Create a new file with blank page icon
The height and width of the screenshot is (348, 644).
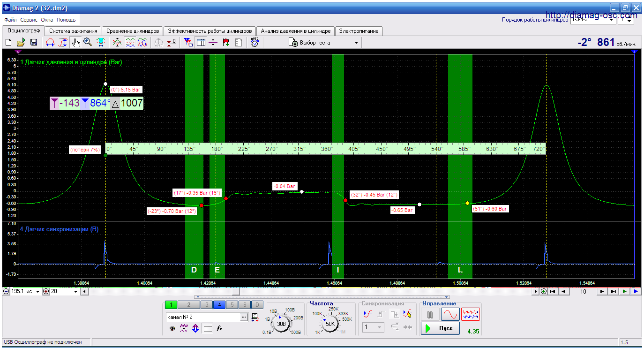point(8,42)
